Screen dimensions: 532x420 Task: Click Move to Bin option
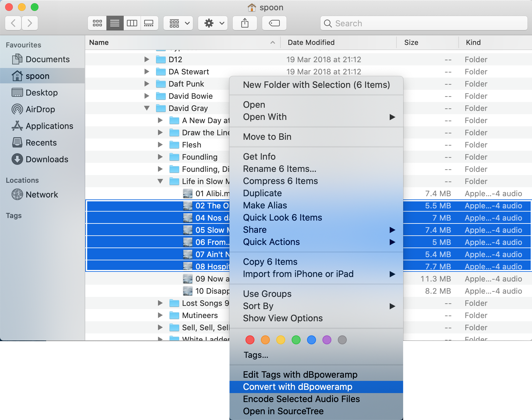pyautogui.click(x=267, y=137)
